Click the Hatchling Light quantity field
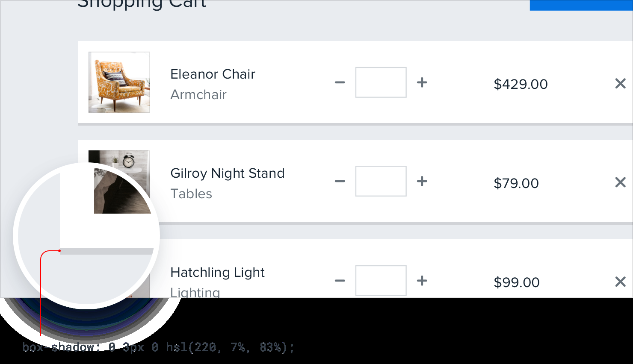Screen dimensions: 633x364 pos(381,281)
